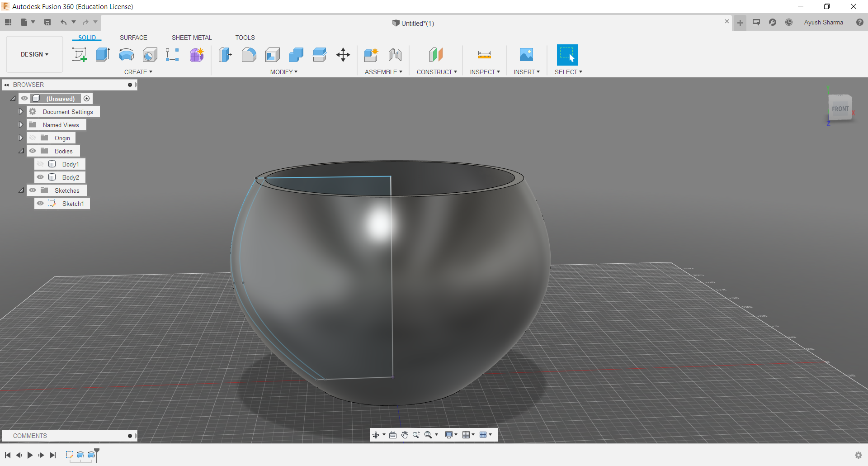Pick the Combine tool
The height and width of the screenshot is (466, 868).
296,55
